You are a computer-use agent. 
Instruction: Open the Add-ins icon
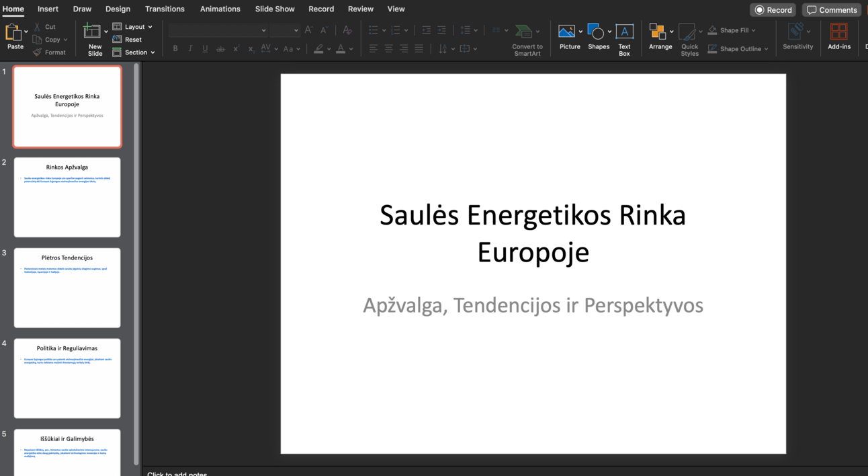[x=838, y=32]
